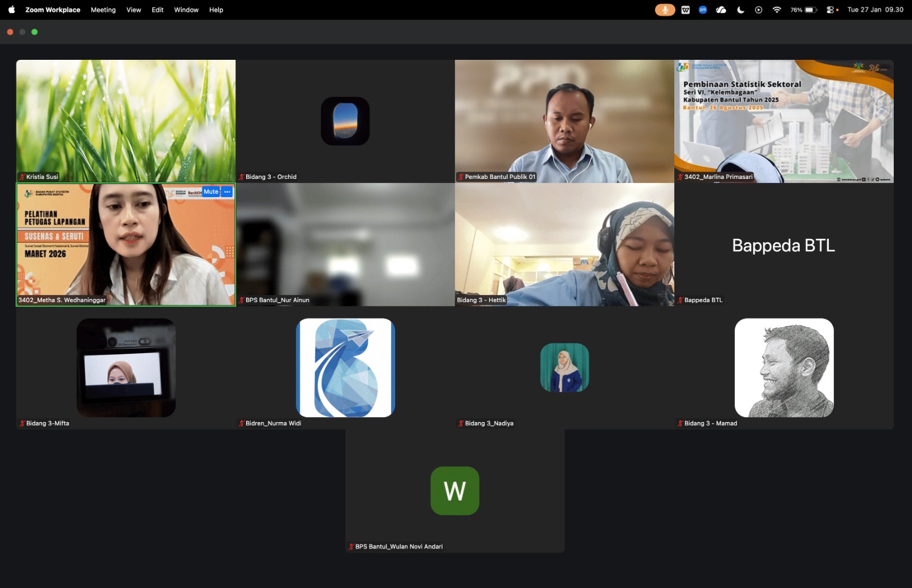Open the cloud sync menu bar icon

tap(721, 10)
